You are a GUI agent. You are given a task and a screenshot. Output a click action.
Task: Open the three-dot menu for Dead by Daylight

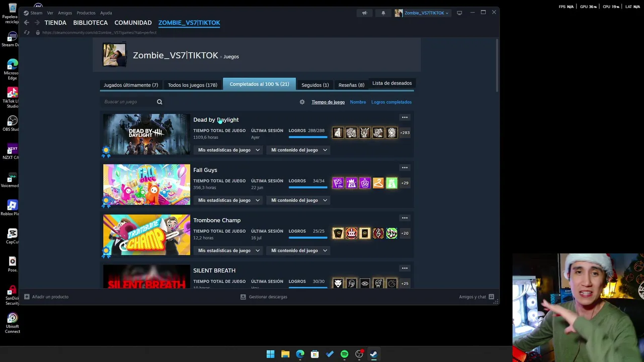coord(405,118)
